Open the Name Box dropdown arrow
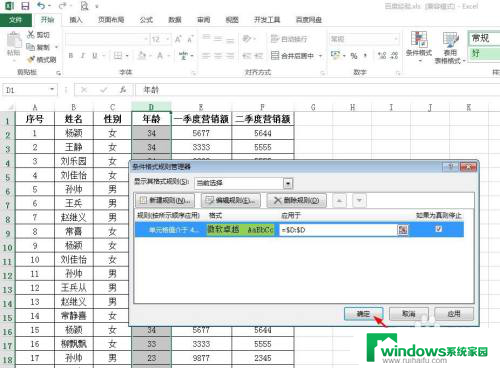The width and height of the screenshot is (500, 368). [52, 89]
